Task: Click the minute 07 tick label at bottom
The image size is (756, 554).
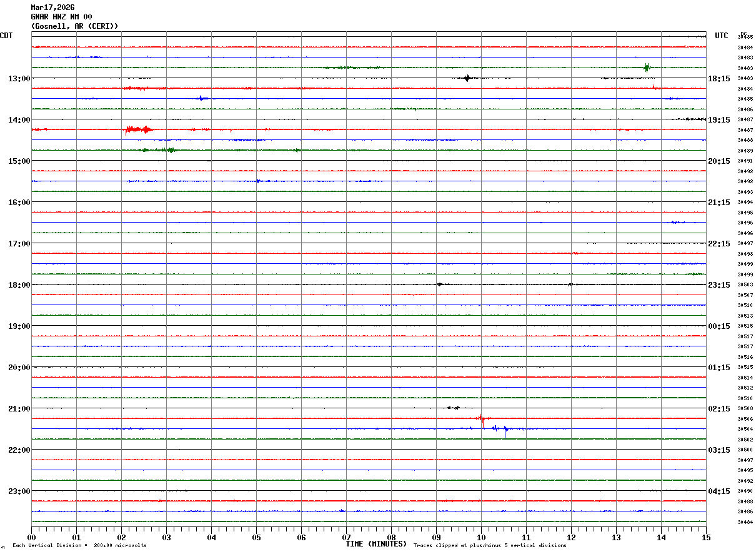Action: pyautogui.click(x=347, y=537)
